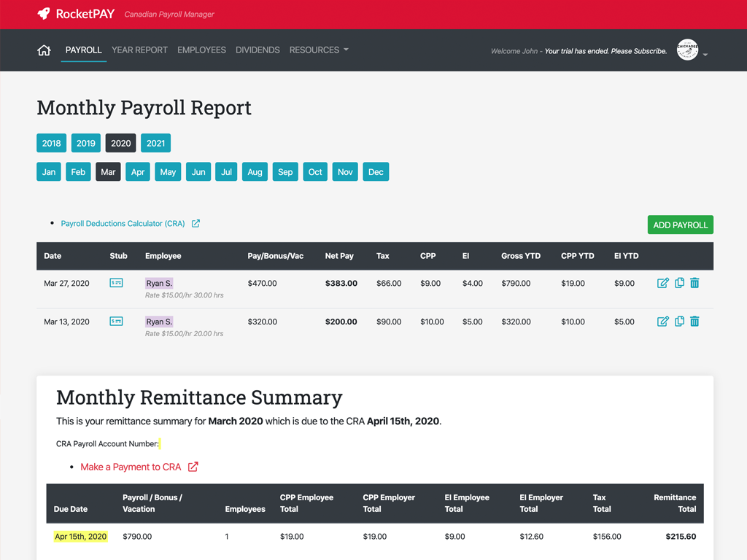747x560 pixels.
Task: Switch to the Dividends page
Action: click(258, 50)
